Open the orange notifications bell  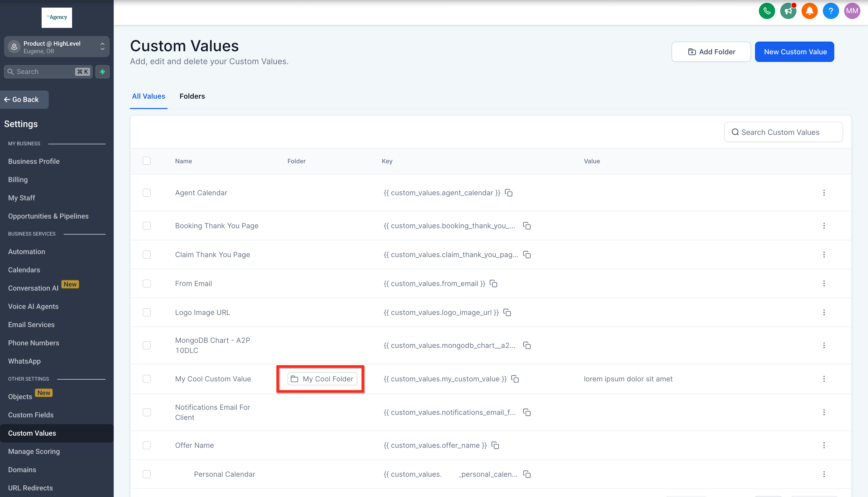(809, 11)
